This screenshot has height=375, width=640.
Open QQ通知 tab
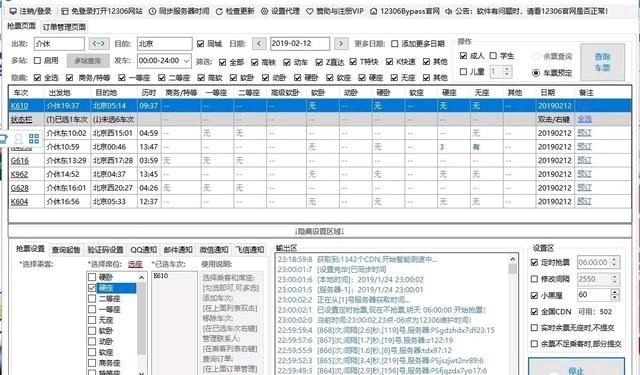143,249
